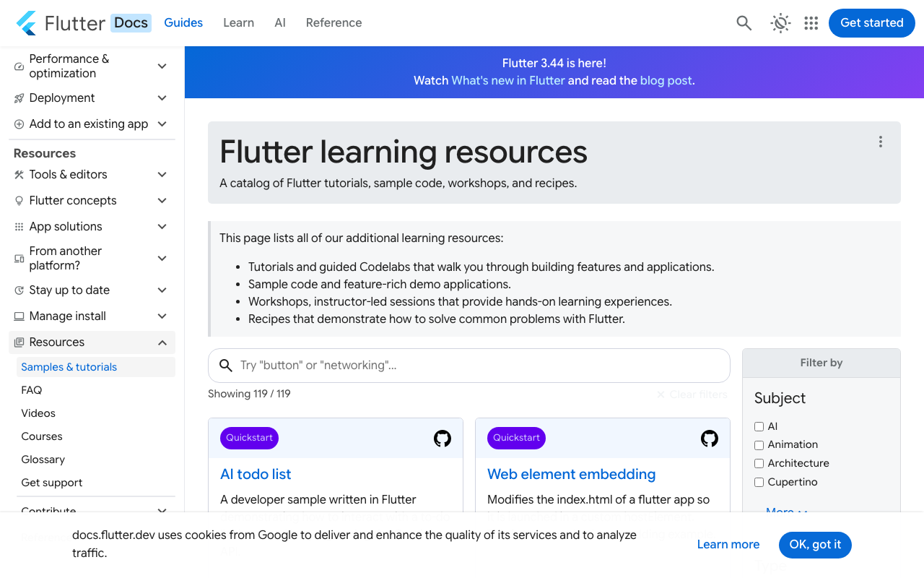Screen dimensions: 924x578
Task: Click the Tools & editors wrench icon
Action: 19,175
